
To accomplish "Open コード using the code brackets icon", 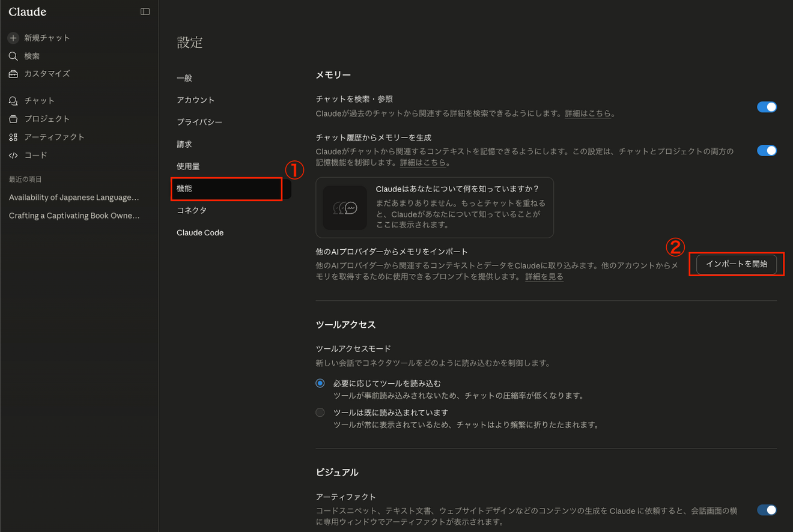I will pyautogui.click(x=13, y=155).
